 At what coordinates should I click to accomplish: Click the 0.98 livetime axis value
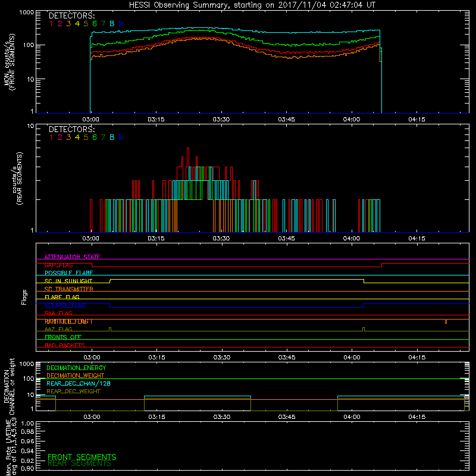point(27,432)
